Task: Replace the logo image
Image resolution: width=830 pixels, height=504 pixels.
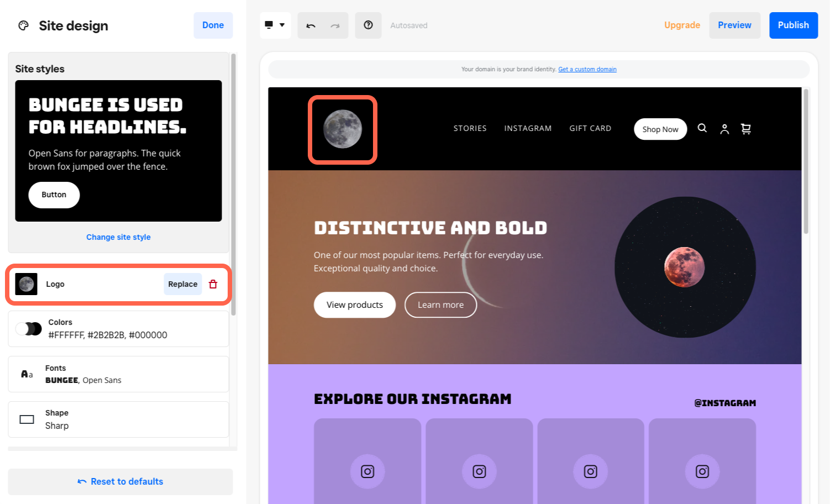Action: click(182, 284)
